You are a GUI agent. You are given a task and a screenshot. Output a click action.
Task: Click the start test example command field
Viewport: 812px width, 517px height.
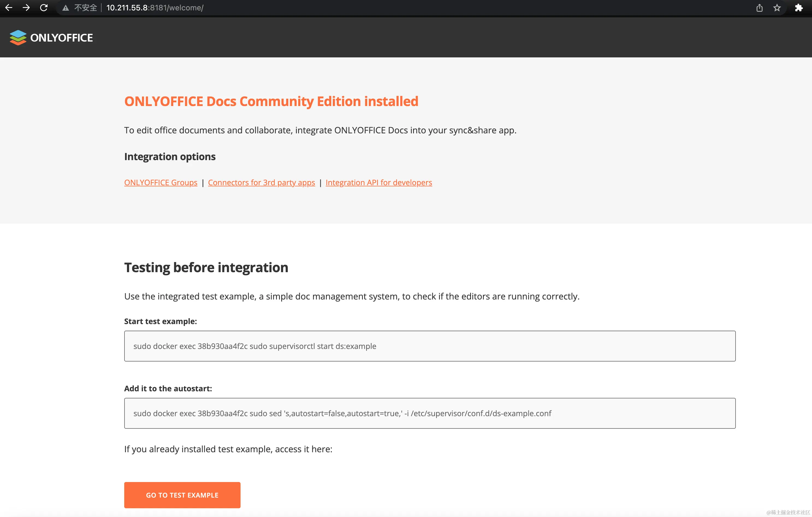pos(429,346)
